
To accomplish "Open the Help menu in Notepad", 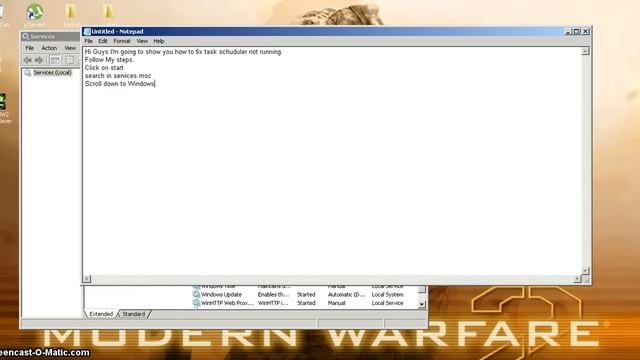I will click(159, 41).
